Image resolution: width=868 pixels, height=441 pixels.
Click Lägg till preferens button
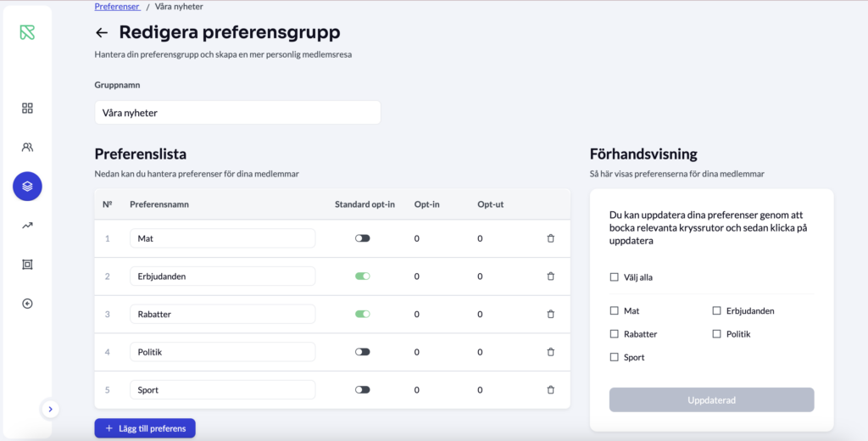point(145,428)
